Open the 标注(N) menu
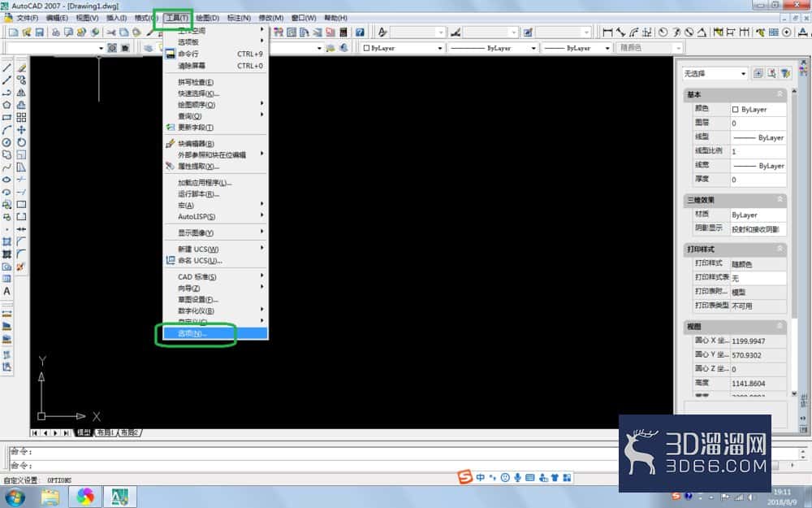812x508 pixels. pos(239,18)
